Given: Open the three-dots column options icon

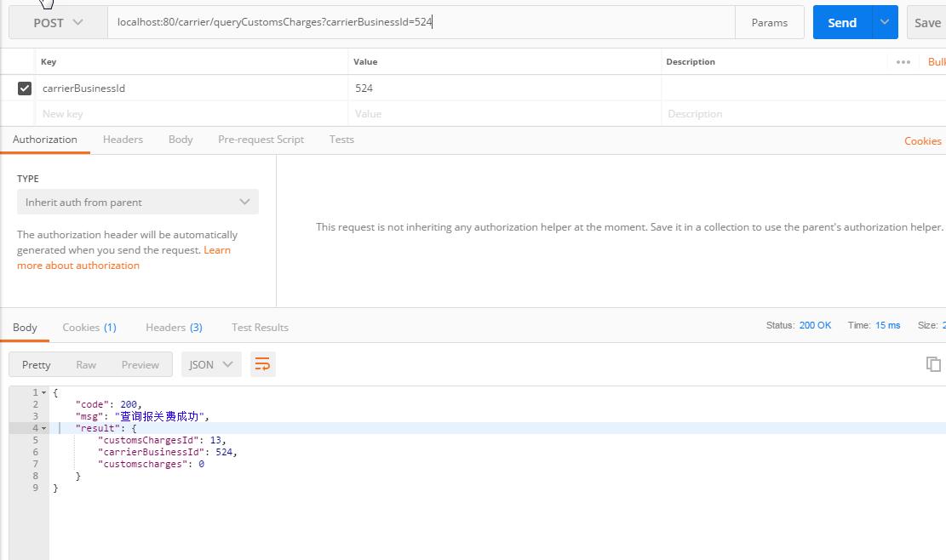Looking at the screenshot, I should tap(903, 61).
